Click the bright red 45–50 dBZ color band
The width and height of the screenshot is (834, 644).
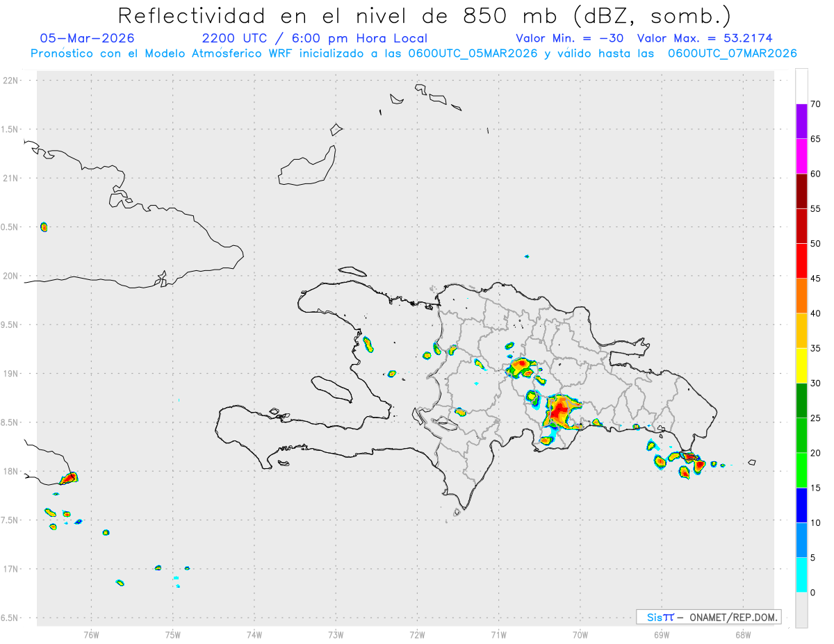tap(801, 261)
